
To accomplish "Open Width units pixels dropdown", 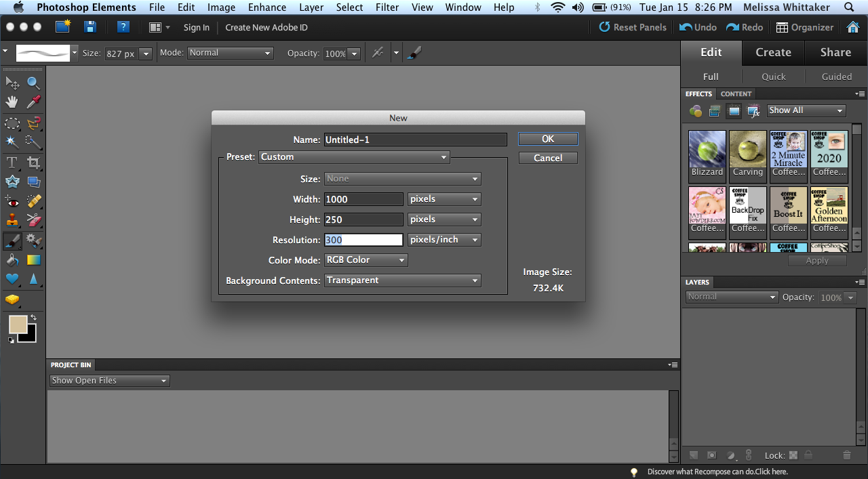I will pyautogui.click(x=444, y=199).
